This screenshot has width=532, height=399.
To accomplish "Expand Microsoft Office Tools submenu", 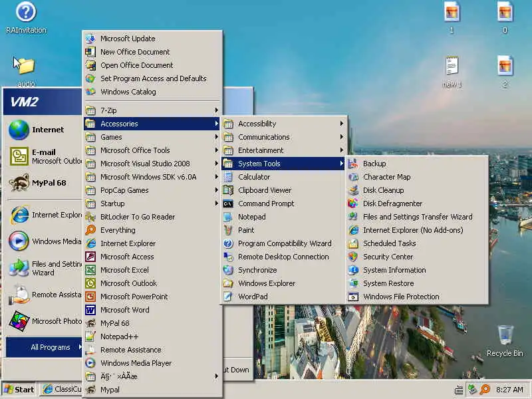I will pos(152,150).
